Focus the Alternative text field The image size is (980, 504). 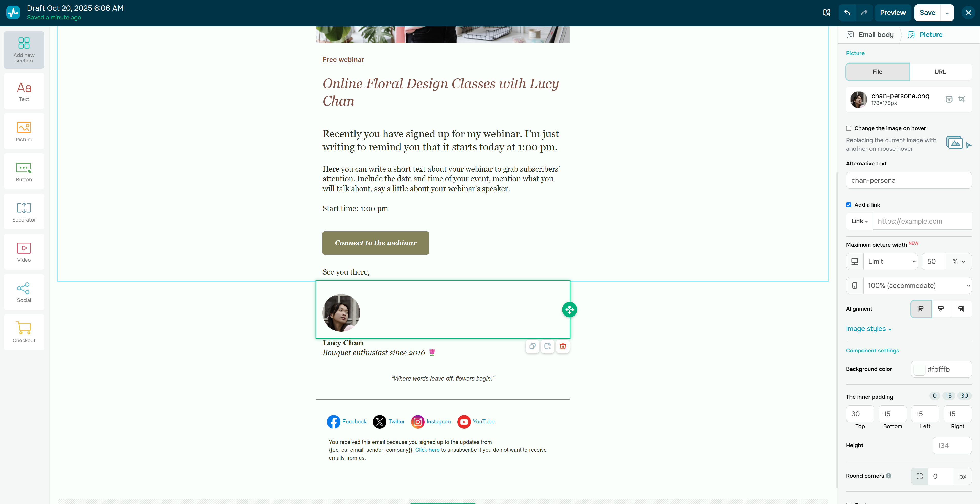909,181
